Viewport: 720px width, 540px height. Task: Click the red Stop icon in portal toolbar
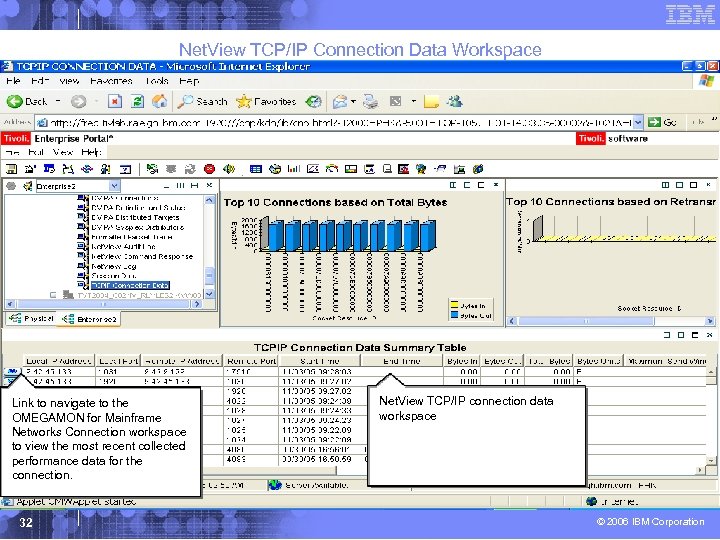coord(209,169)
